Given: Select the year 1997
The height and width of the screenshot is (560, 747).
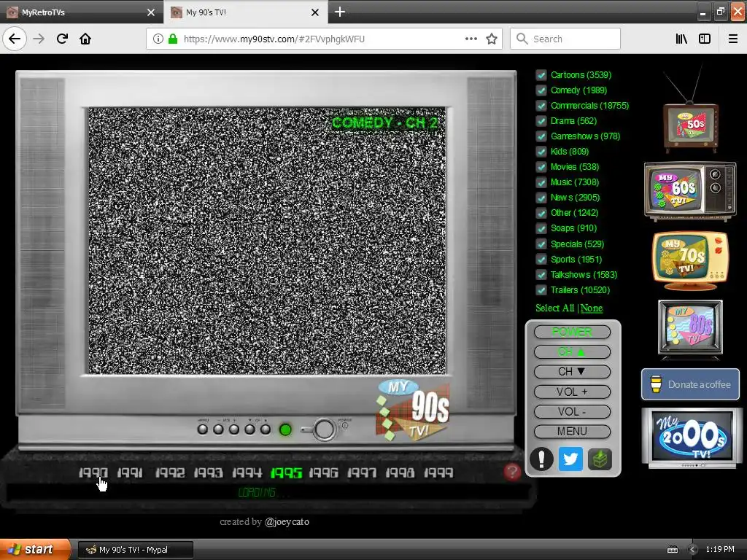Looking at the screenshot, I should point(362,472).
